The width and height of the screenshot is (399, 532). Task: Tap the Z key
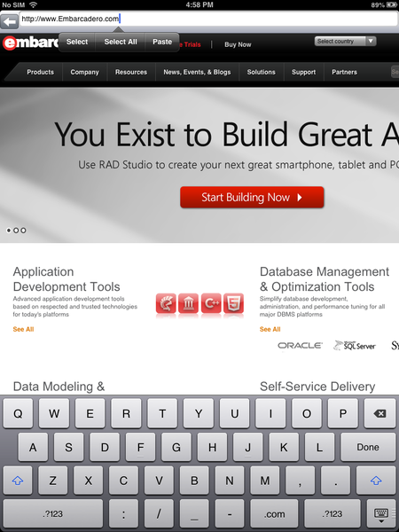click(x=53, y=481)
